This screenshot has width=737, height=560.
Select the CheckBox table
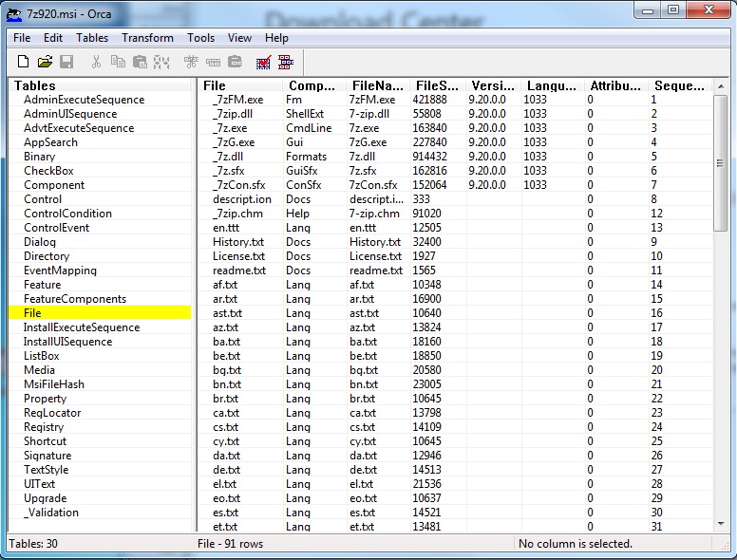48,171
